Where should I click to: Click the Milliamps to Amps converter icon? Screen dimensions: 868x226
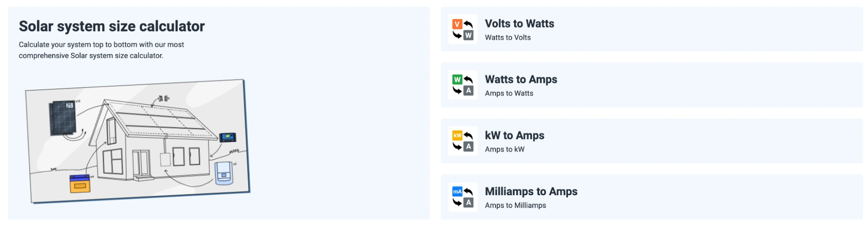coord(462,197)
